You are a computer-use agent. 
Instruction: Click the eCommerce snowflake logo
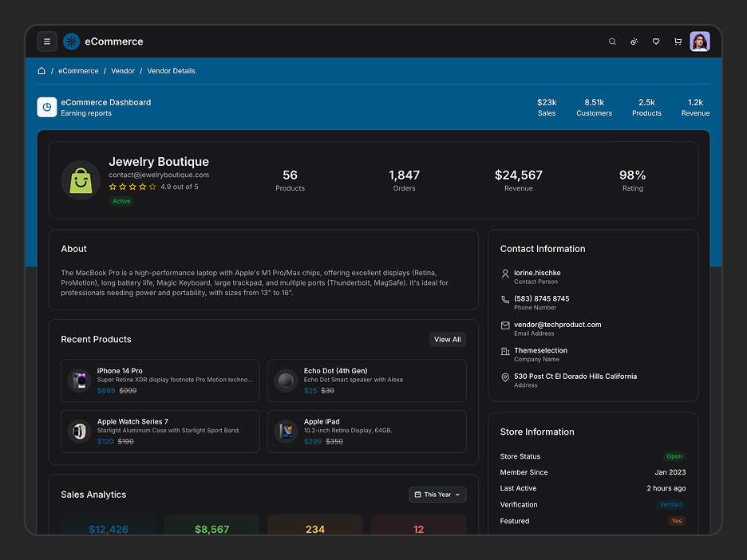(72, 41)
